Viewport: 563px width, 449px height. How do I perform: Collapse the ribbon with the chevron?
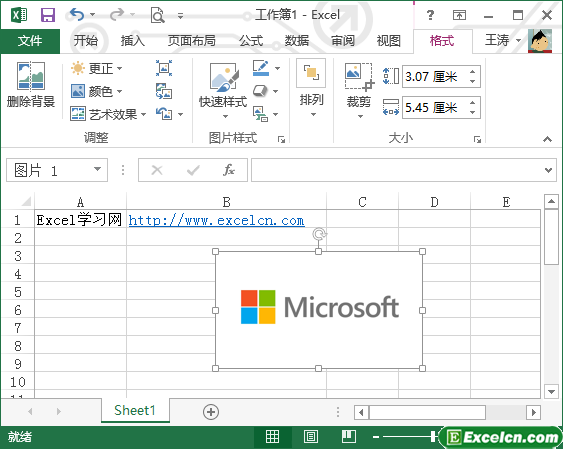click(x=547, y=139)
